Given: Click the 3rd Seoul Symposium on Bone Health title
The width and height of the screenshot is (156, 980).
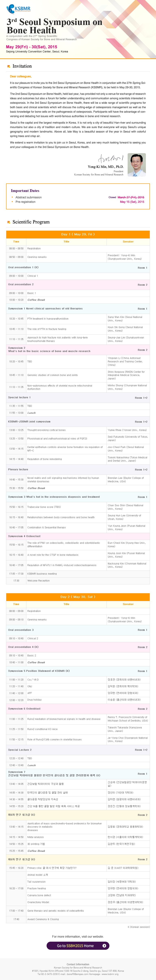Looking at the screenshot, I should [x=54, y=26].
